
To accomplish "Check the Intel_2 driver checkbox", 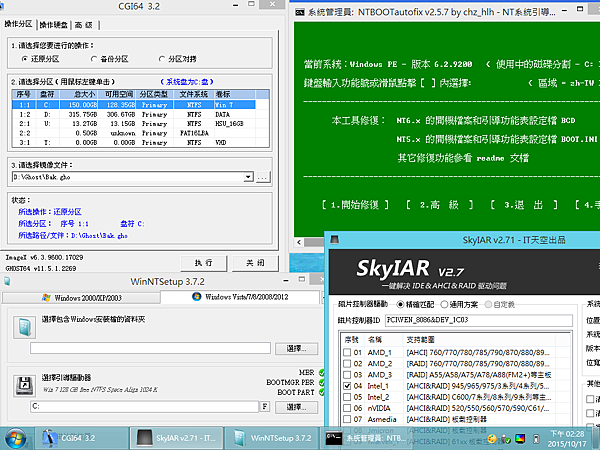I will [x=347, y=397].
